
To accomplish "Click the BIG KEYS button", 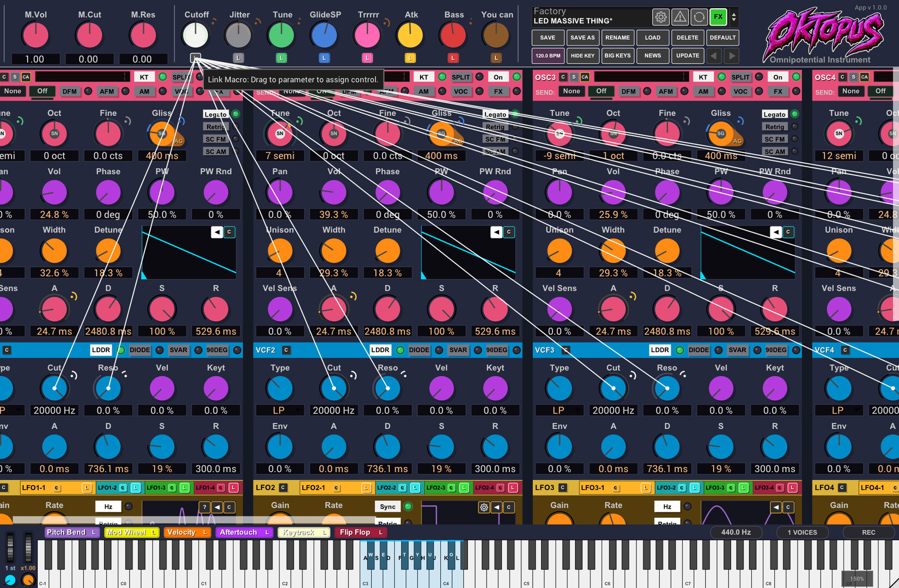I will 617,56.
